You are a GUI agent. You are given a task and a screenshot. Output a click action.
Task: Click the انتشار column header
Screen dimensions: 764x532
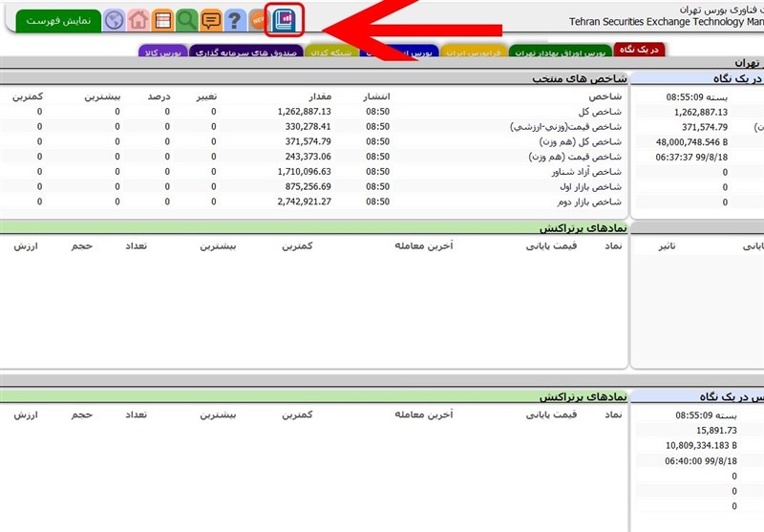pyautogui.click(x=376, y=96)
